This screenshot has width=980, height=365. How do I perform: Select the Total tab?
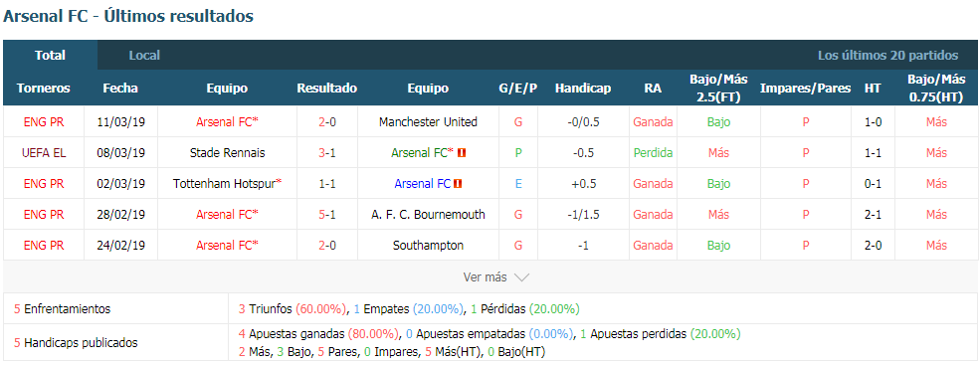tap(50, 55)
